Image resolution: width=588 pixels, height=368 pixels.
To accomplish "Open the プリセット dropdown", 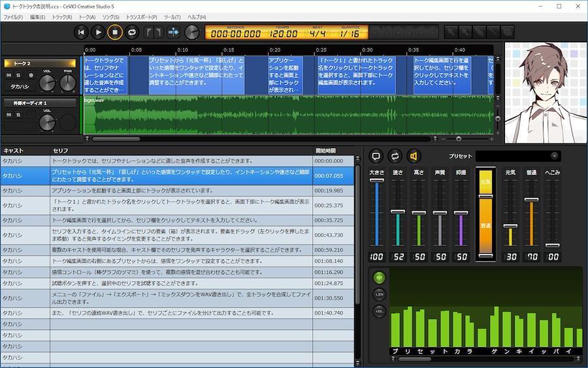I will (x=517, y=156).
